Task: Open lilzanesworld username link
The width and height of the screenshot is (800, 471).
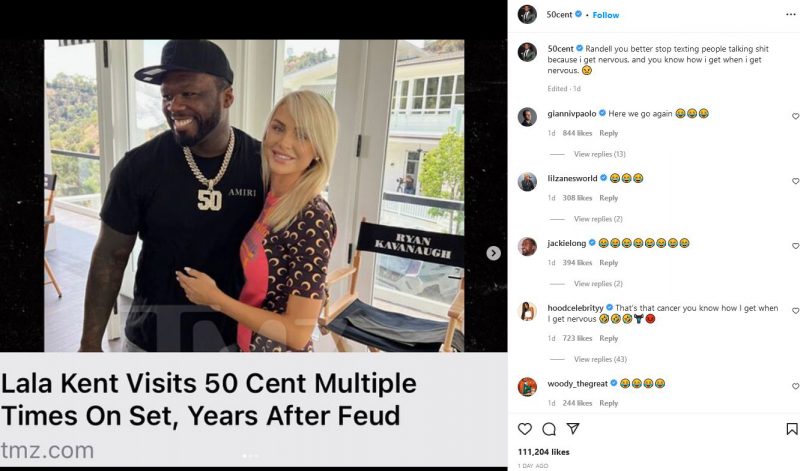Action: [x=572, y=178]
